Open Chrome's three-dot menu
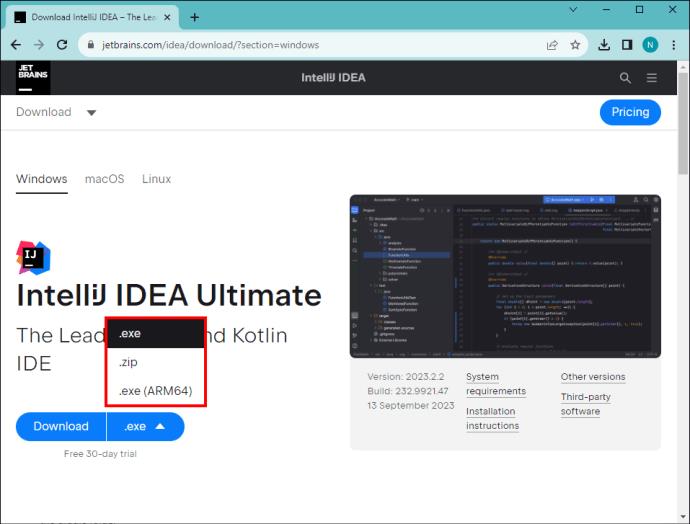The height and width of the screenshot is (524, 690). point(674,45)
